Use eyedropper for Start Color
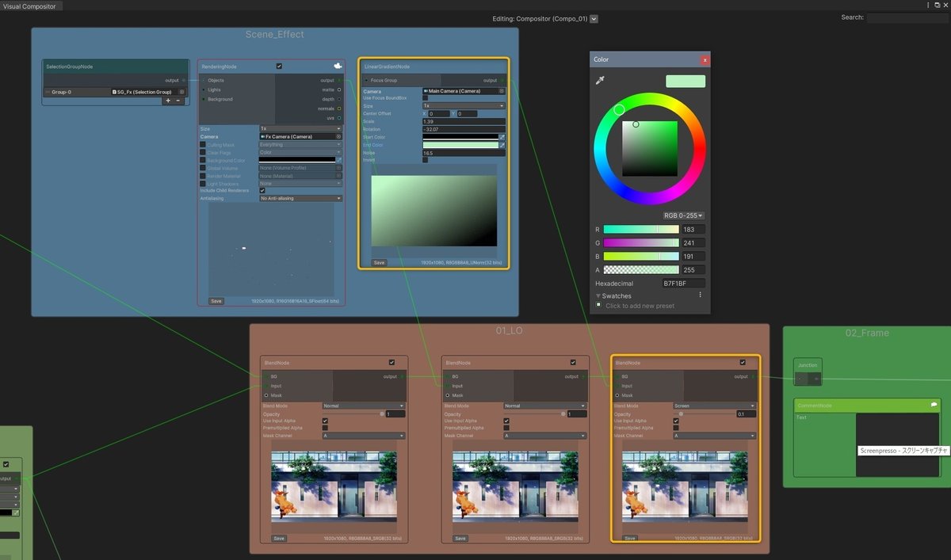Screen dimensions: 951x560 pos(502,137)
